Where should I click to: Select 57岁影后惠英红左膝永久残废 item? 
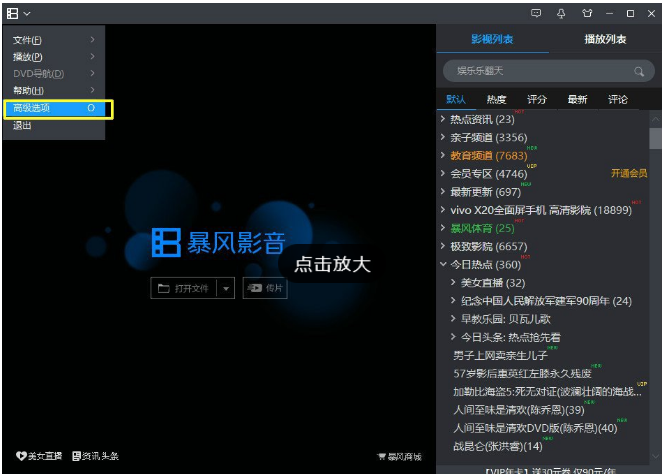(522, 374)
